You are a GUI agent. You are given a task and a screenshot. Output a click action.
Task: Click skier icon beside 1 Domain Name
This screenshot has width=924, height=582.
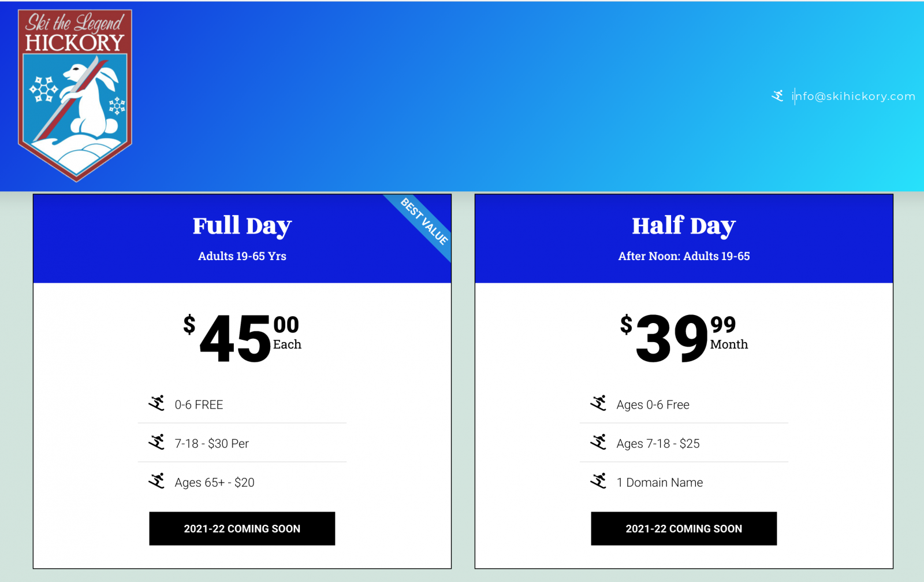point(598,481)
